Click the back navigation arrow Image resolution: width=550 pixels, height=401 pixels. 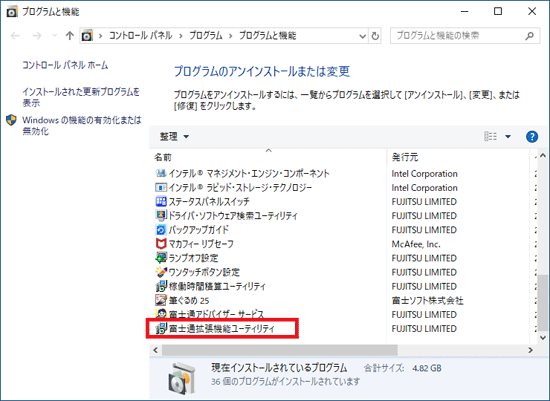tap(15, 35)
